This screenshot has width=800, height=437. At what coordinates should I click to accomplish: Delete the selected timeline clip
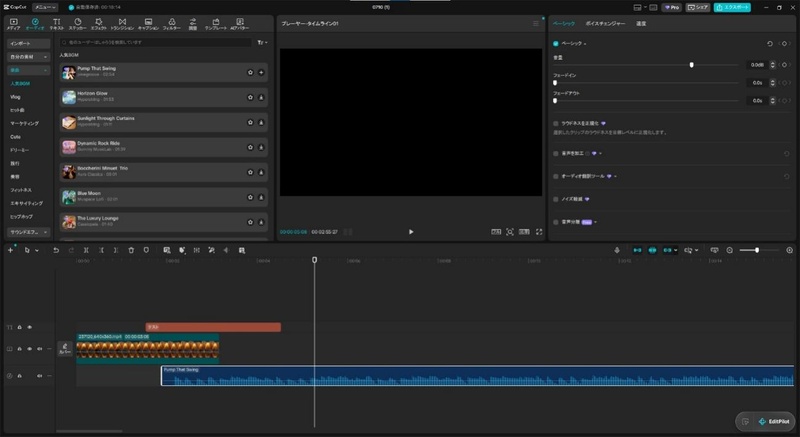pos(131,250)
